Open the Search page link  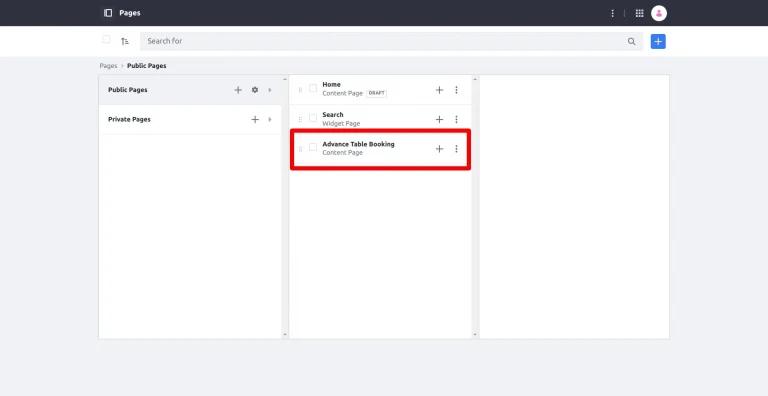[333, 115]
